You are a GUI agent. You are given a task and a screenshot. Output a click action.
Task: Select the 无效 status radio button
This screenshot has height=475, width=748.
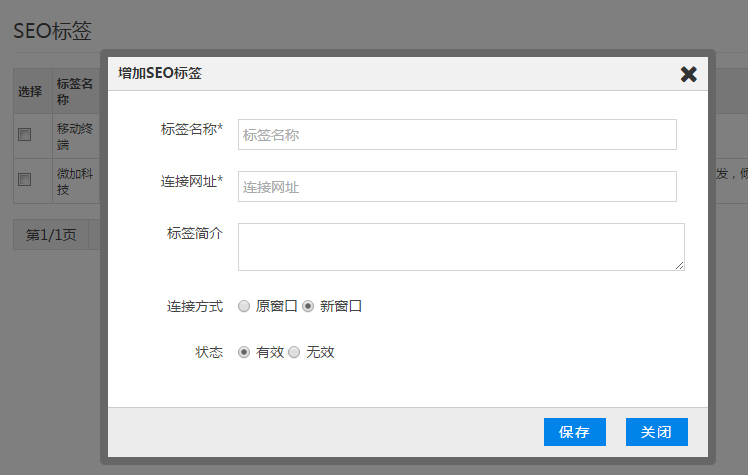pyautogui.click(x=294, y=353)
